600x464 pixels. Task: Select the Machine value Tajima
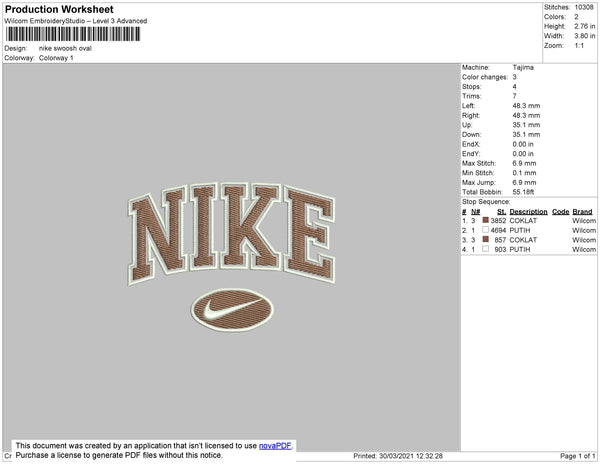pyautogui.click(x=523, y=67)
